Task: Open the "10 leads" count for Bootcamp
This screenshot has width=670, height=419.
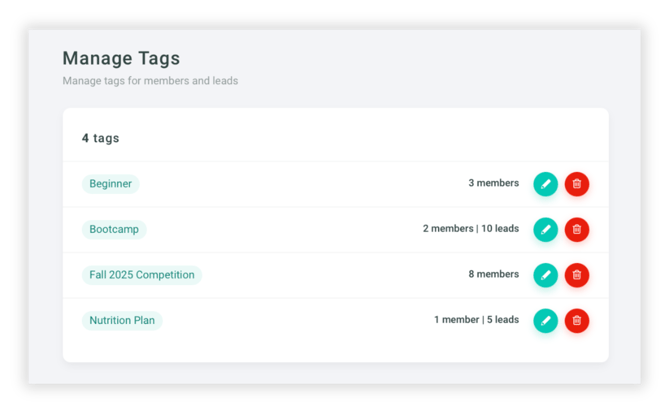Action: (500, 229)
